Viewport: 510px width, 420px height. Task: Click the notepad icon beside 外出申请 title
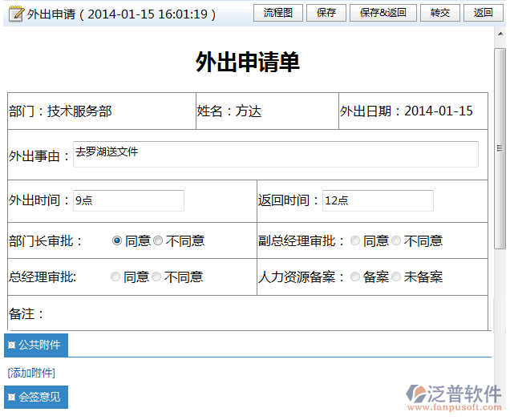coord(17,14)
